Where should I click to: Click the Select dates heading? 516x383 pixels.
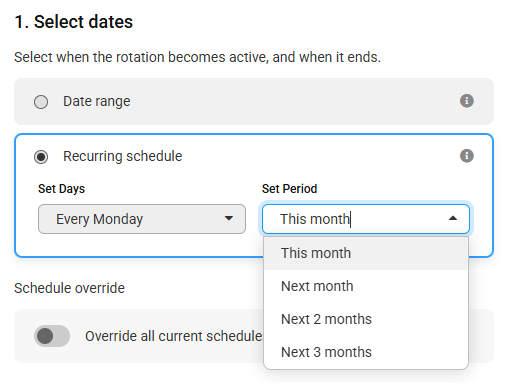click(74, 22)
